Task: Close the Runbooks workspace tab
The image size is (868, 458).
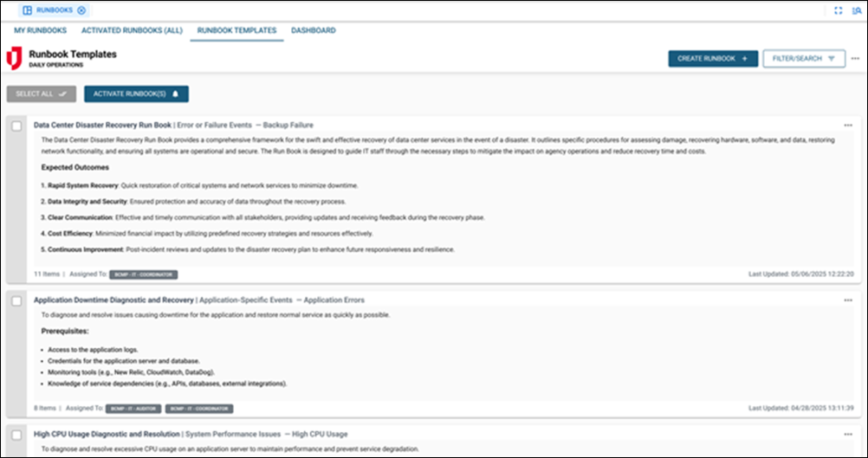Action: coord(81,10)
